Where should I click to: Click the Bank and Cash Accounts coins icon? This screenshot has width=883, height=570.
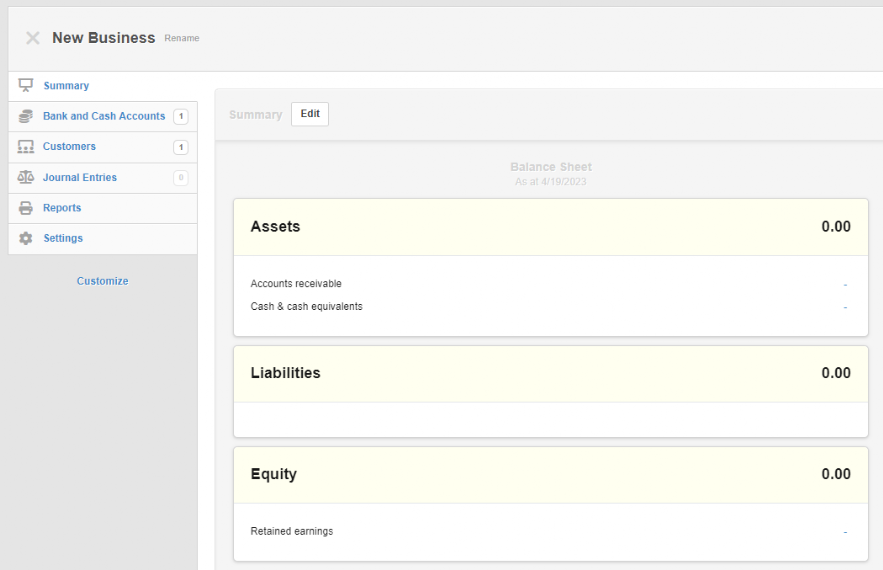(x=25, y=116)
